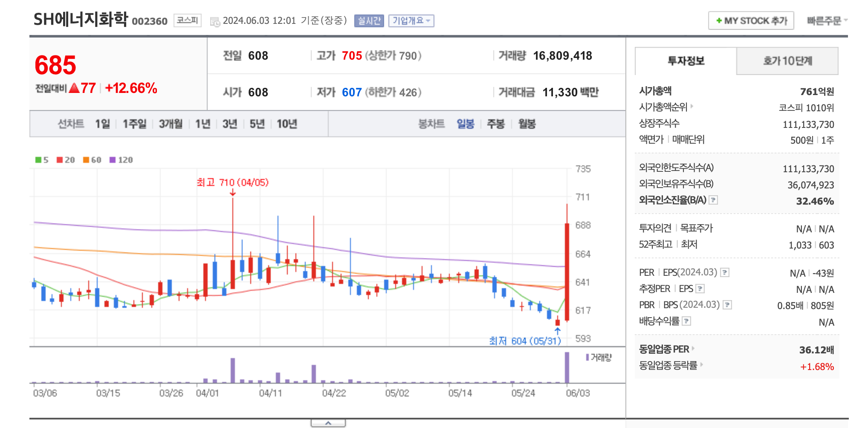Switch chart to 3개월 period

171,124
